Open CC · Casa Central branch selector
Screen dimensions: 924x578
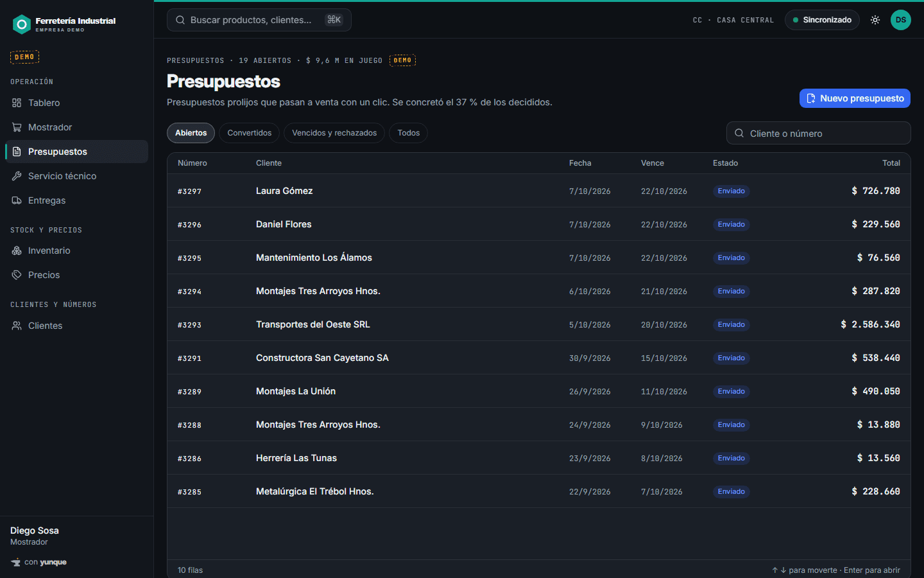(733, 20)
